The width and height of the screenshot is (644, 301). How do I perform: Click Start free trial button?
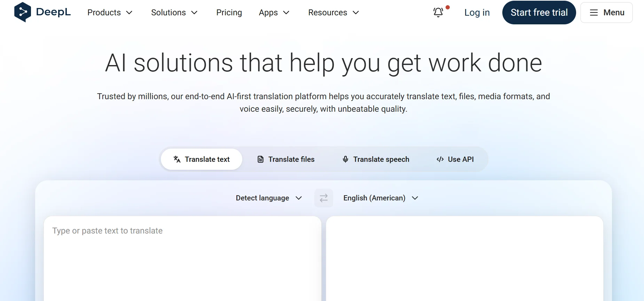point(539,13)
